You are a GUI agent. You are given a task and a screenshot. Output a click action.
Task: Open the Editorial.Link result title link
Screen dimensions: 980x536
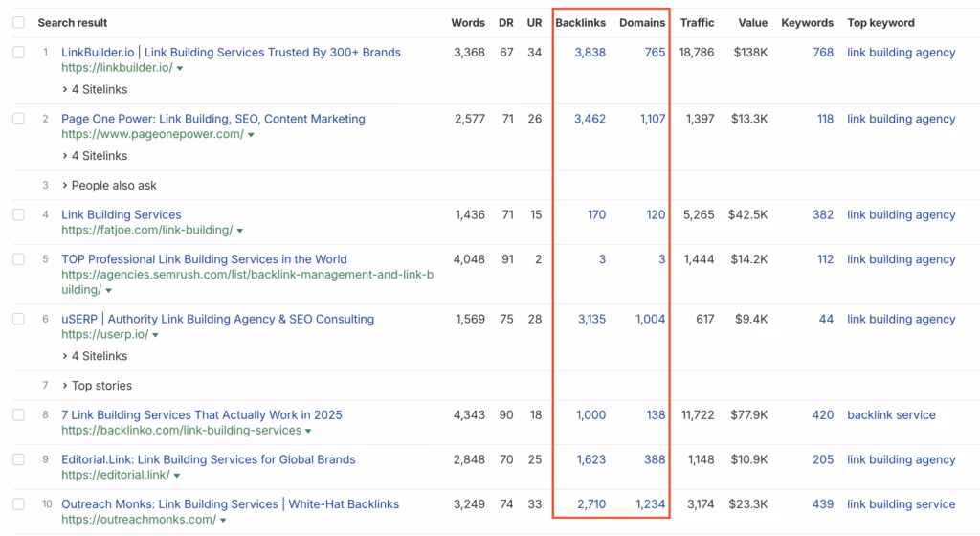(x=208, y=459)
